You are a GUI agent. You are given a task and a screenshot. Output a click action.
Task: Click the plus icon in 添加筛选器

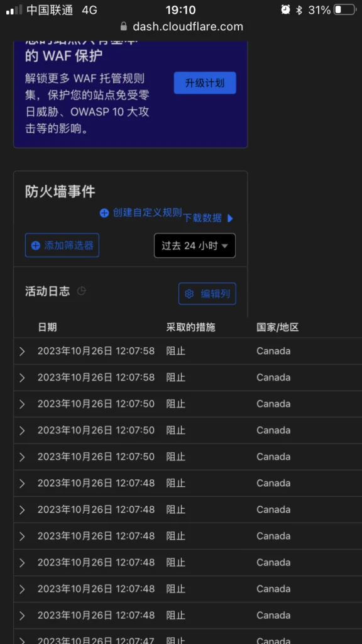(36, 246)
